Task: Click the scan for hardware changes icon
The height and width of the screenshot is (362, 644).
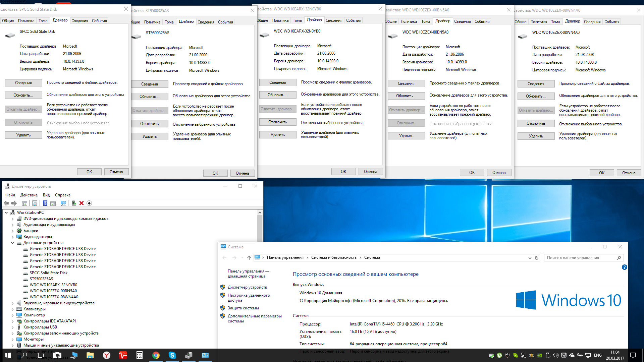Action: (63, 203)
